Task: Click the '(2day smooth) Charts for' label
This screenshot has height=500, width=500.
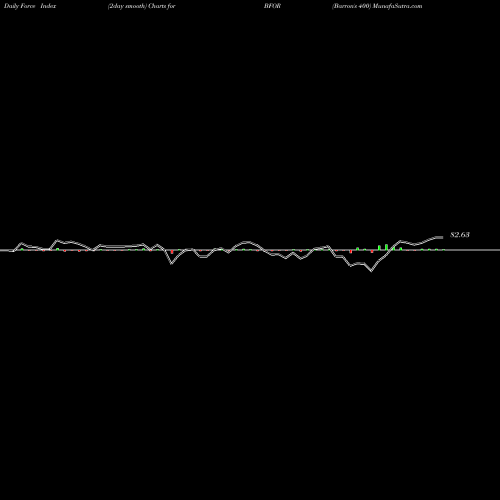Action: pos(142,6)
